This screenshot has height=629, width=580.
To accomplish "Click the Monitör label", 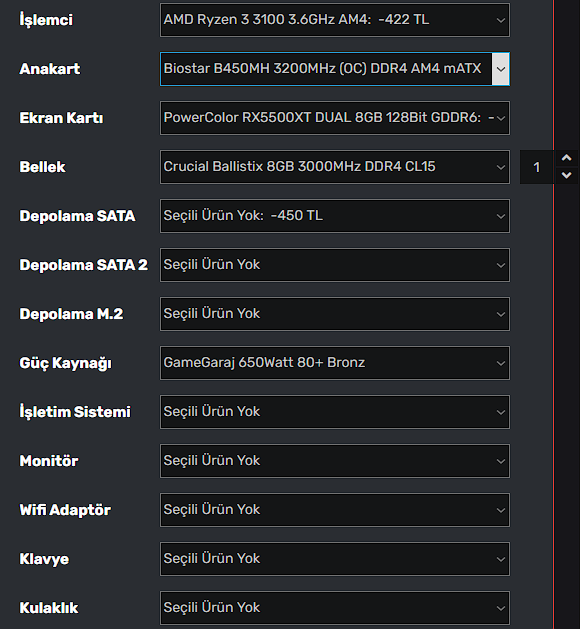I will tap(49, 461).
